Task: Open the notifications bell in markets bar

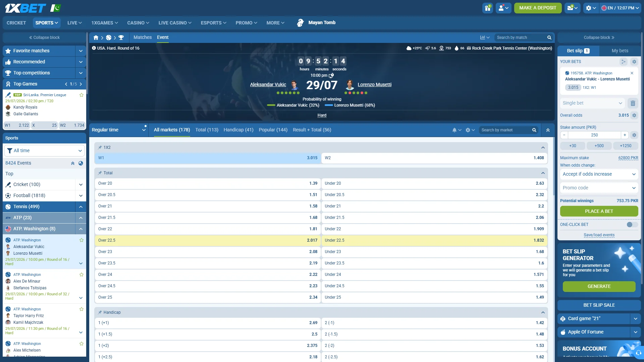Action: pos(457,130)
